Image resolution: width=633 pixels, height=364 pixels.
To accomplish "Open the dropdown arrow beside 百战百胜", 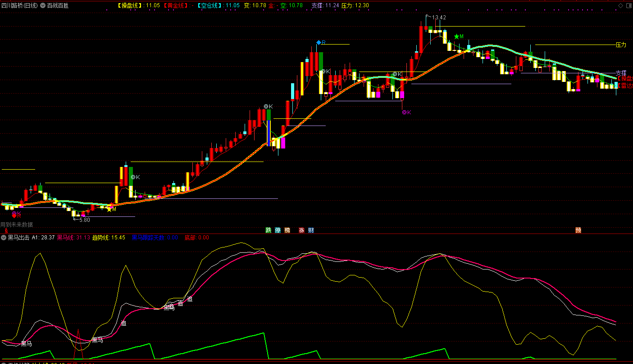I will point(43,6).
